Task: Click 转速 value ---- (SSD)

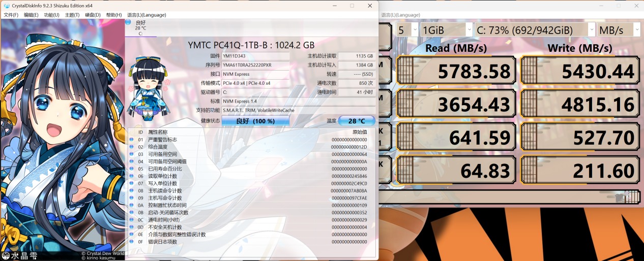Action: 357,74
